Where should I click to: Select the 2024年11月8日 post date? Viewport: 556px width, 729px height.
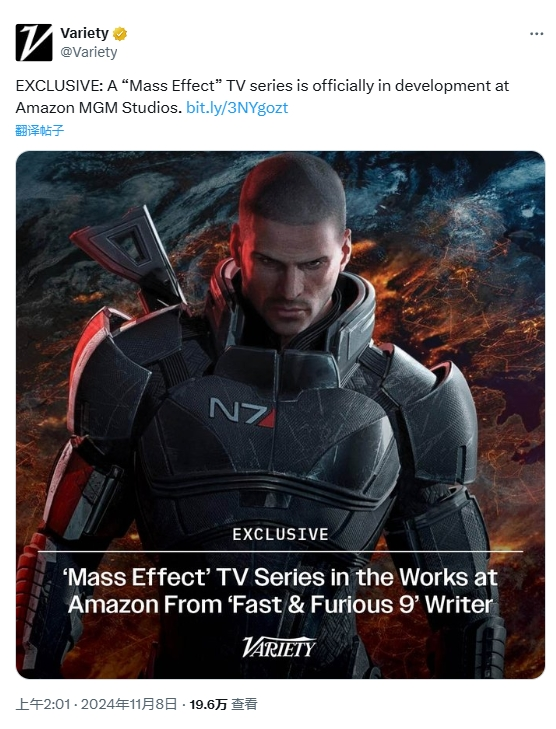(129, 704)
